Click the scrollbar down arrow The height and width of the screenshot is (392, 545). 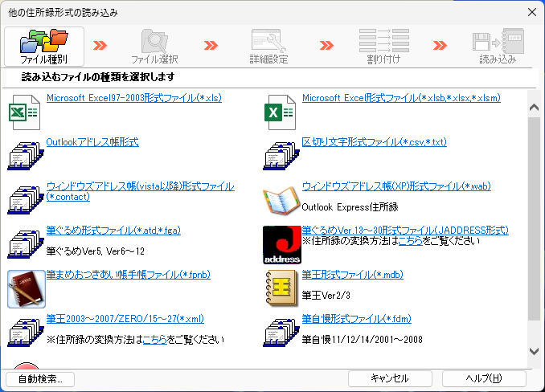coord(535,351)
